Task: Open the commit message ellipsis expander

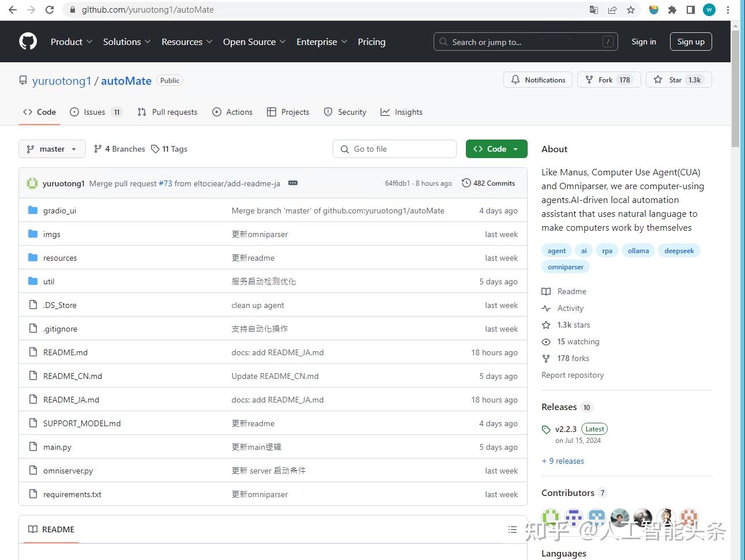Action: [x=293, y=183]
